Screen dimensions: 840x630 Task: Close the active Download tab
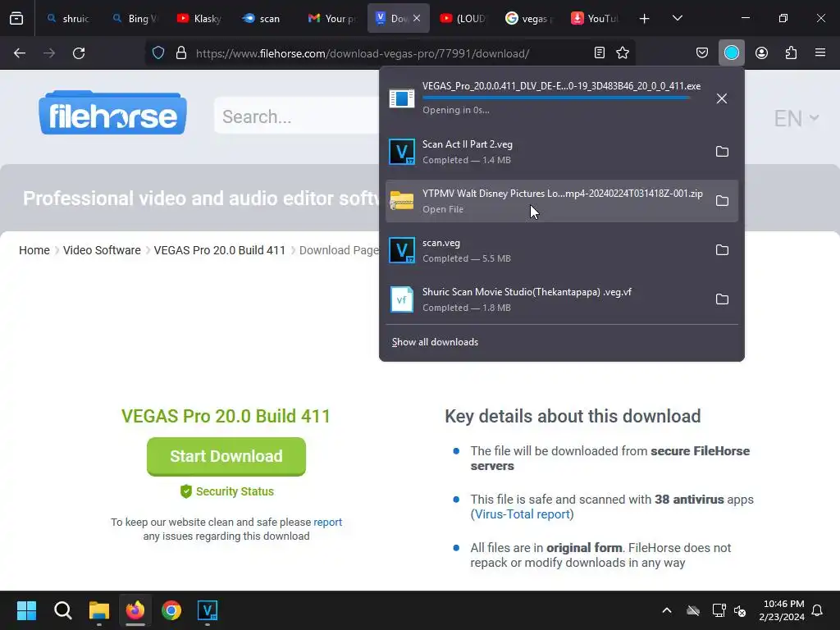[x=417, y=18]
